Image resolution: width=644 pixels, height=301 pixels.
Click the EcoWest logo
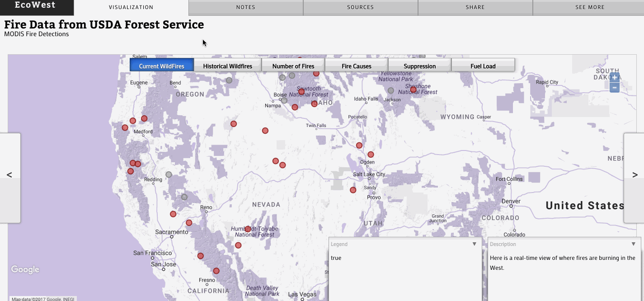(35, 5)
